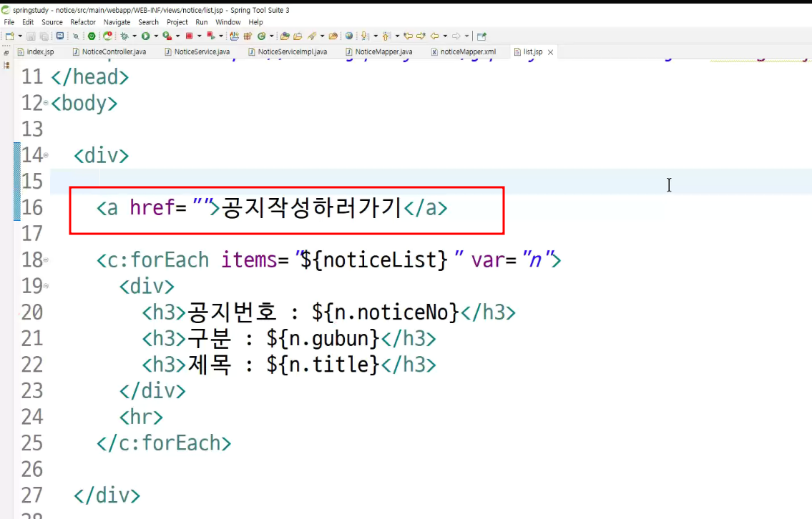Expand the New Java Class dropdown
This screenshot has width=812, height=519.
(271, 36)
